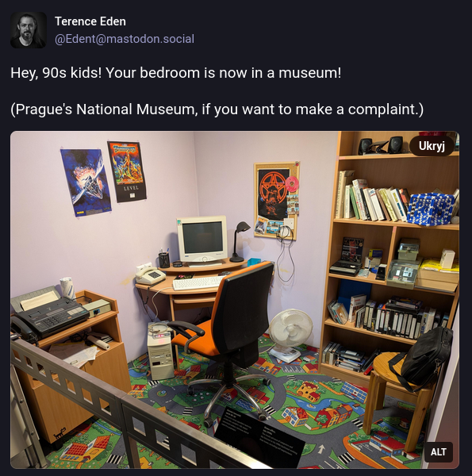
Task: Hide the image with Ukryj button
Action: coord(432,146)
